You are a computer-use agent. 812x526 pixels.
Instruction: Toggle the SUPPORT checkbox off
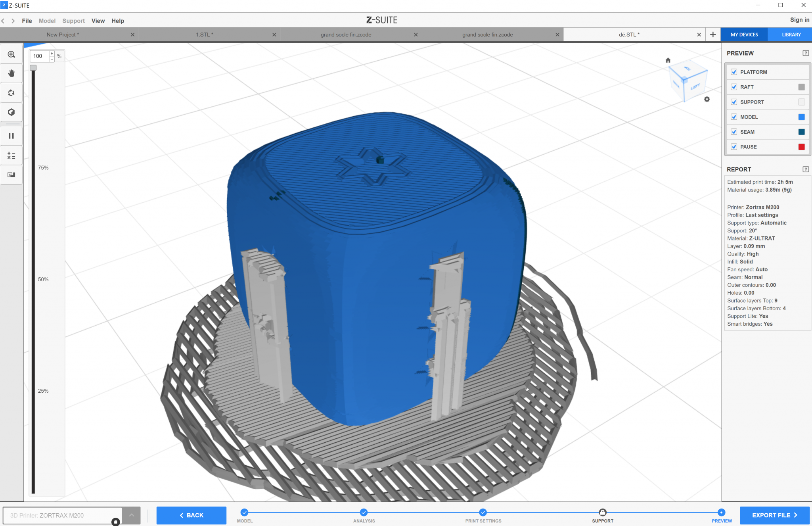[734, 102]
